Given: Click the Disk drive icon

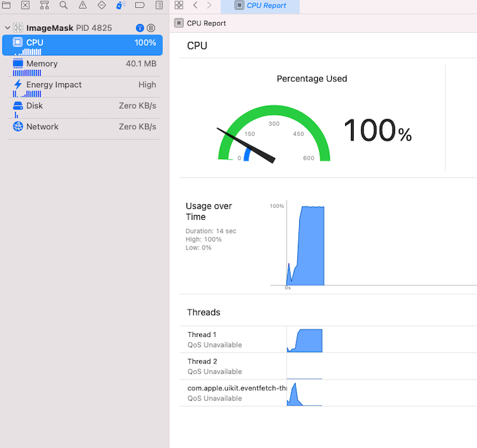Looking at the screenshot, I should tap(18, 105).
